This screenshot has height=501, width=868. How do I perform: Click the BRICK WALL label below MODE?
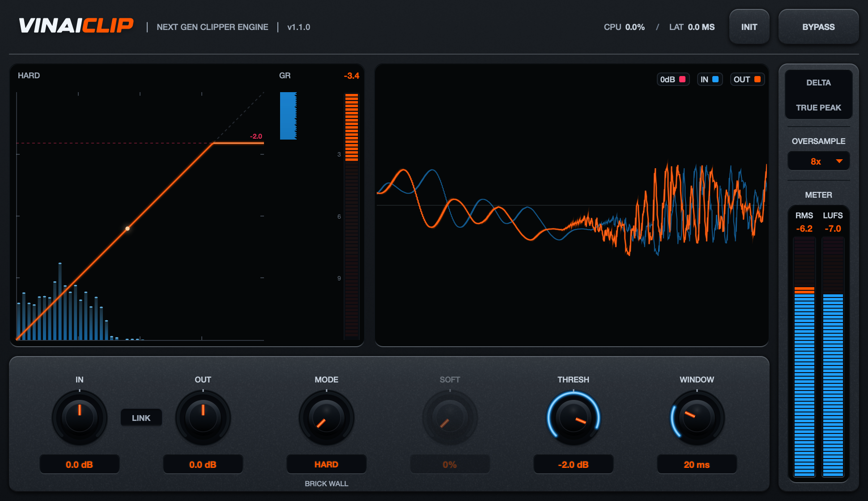point(327,484)
